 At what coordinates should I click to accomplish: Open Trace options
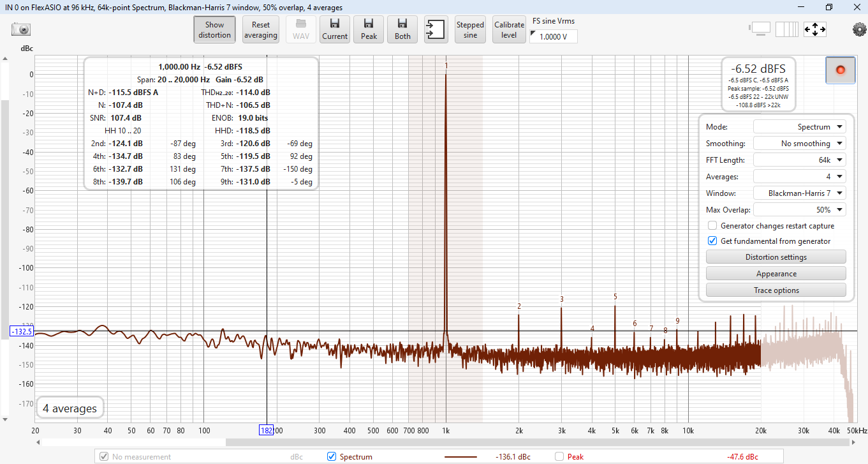[776, 290]
